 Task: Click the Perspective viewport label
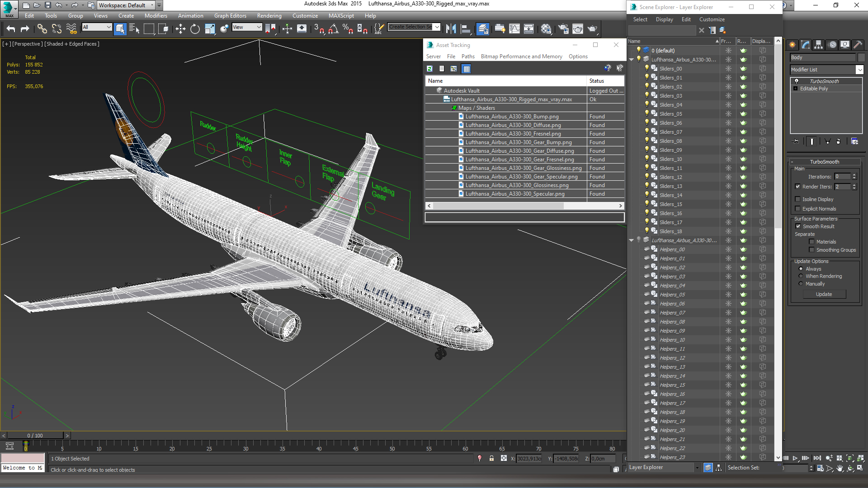tap(27, 44)
